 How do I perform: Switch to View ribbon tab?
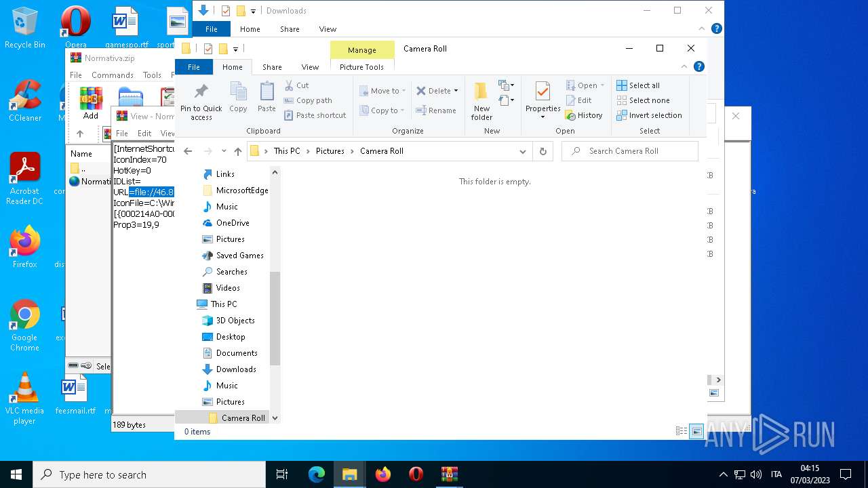310,67
